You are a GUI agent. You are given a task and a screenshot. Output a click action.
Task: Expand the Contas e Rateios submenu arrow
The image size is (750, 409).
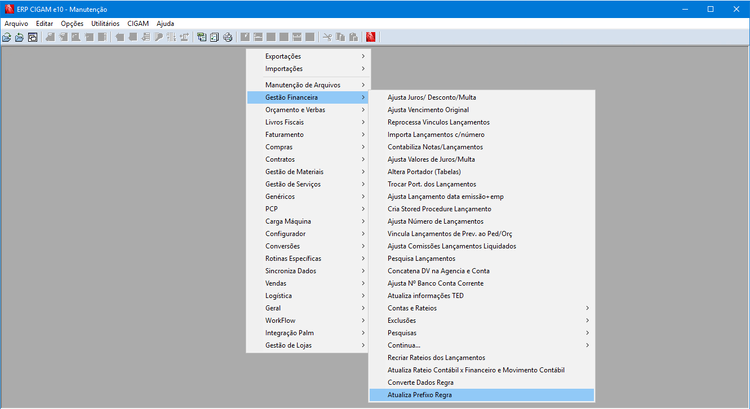click(x=587, y=308)
